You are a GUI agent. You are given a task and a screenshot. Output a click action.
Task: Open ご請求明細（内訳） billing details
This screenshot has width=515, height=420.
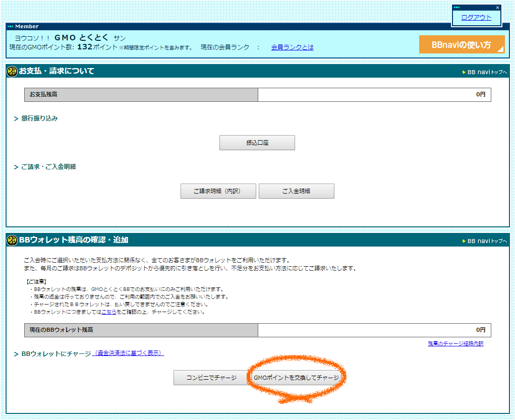click(x=219, y=191)
